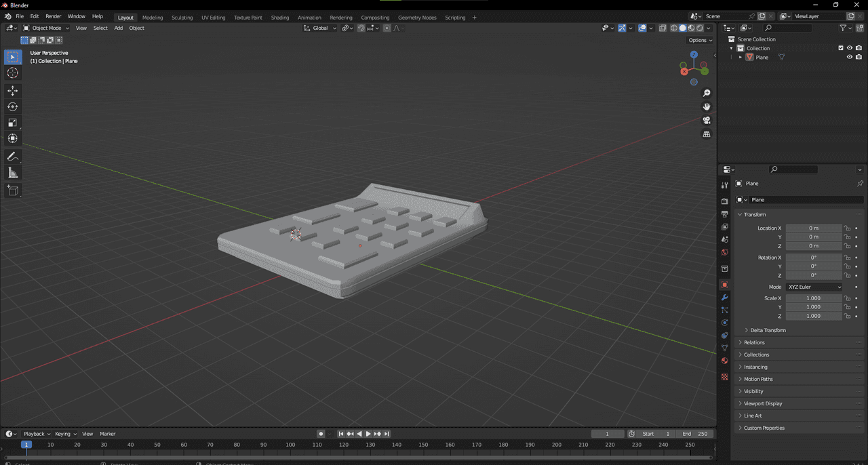The width and height of the screenshot is (868, 465).
Task: Lock the Location X value
Action: tap(847, 228)
